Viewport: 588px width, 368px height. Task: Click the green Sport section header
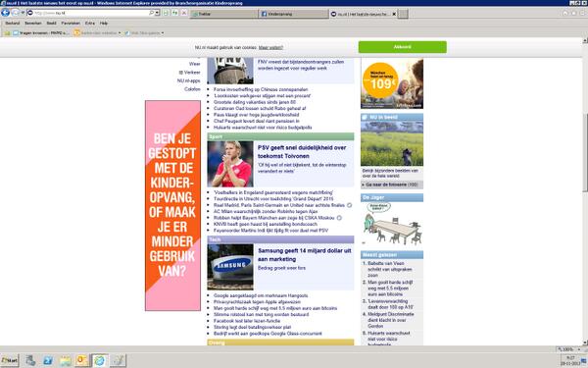pos(280,136)
